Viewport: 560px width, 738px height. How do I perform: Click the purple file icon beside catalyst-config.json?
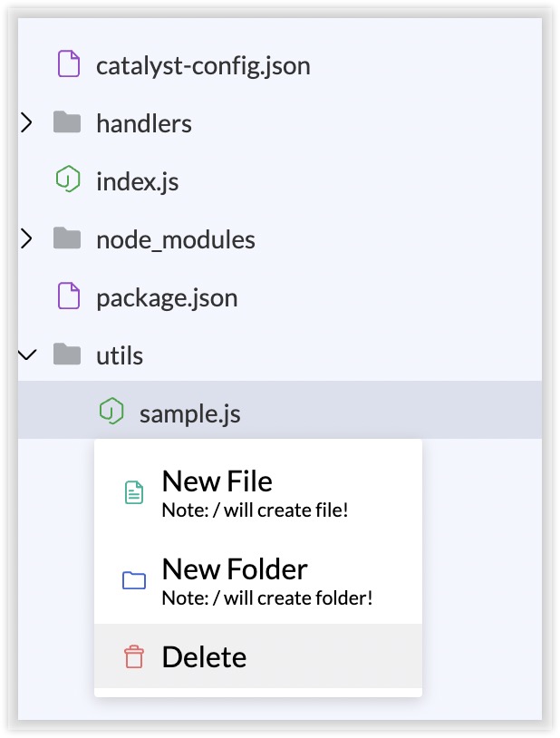tap(69, 64)
